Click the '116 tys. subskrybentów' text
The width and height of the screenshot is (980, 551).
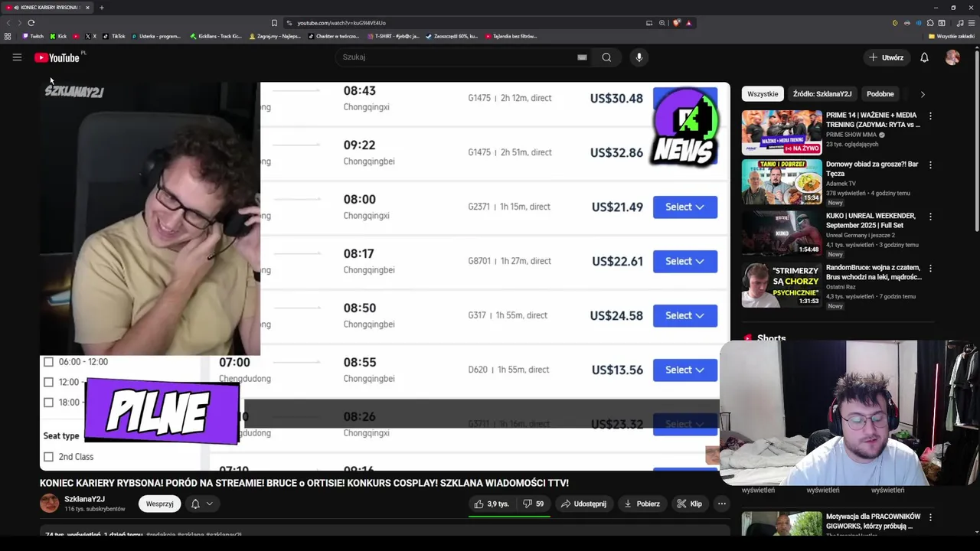95,509
